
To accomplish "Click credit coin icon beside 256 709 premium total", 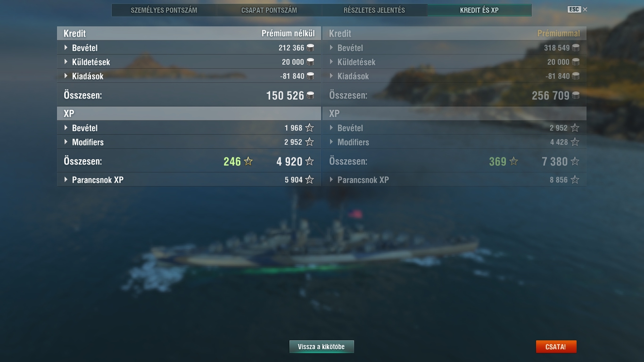I will coord(576,95).
